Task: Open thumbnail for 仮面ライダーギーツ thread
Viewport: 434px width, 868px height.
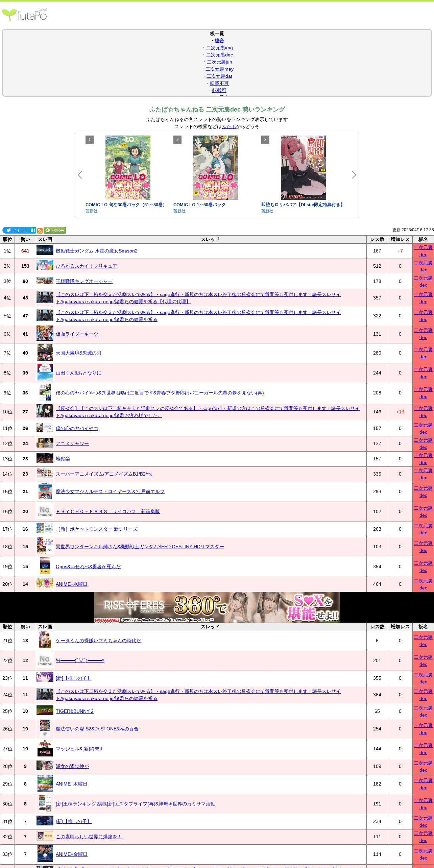Action: 45,334
